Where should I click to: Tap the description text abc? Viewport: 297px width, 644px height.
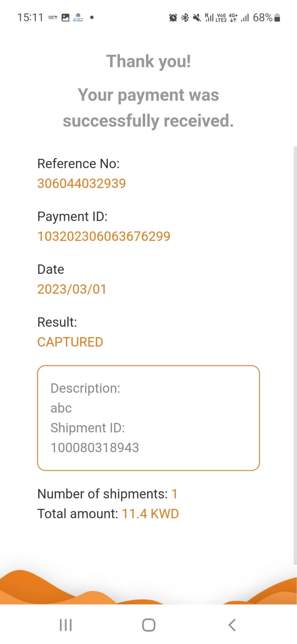(x=61, y=408)
